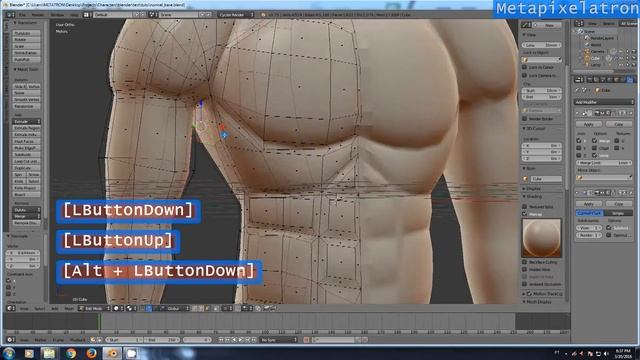Toggle Render Border checkbox
This screenshot has height=360, width=640.
(525, 119)
